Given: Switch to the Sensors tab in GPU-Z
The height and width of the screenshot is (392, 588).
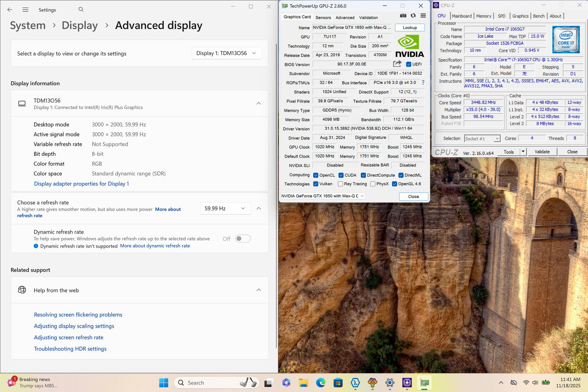Looking at the screenshot, I should (323, 18).
